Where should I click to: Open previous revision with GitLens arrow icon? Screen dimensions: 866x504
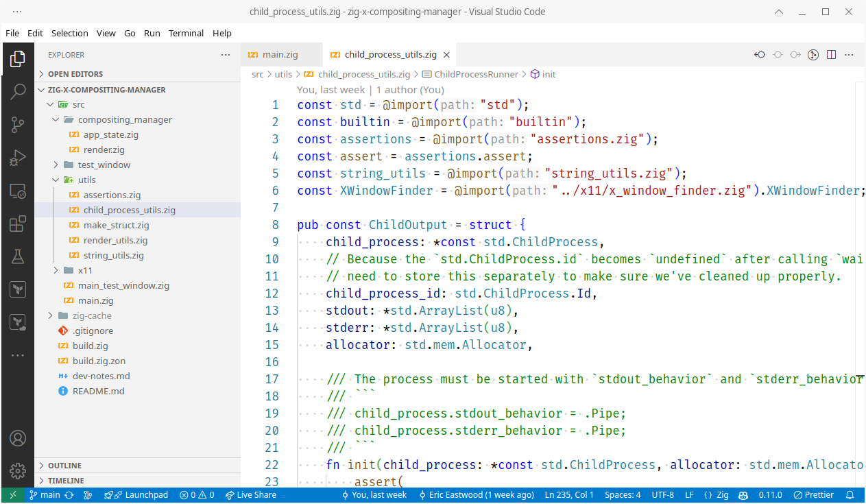[x=760, y=55]
